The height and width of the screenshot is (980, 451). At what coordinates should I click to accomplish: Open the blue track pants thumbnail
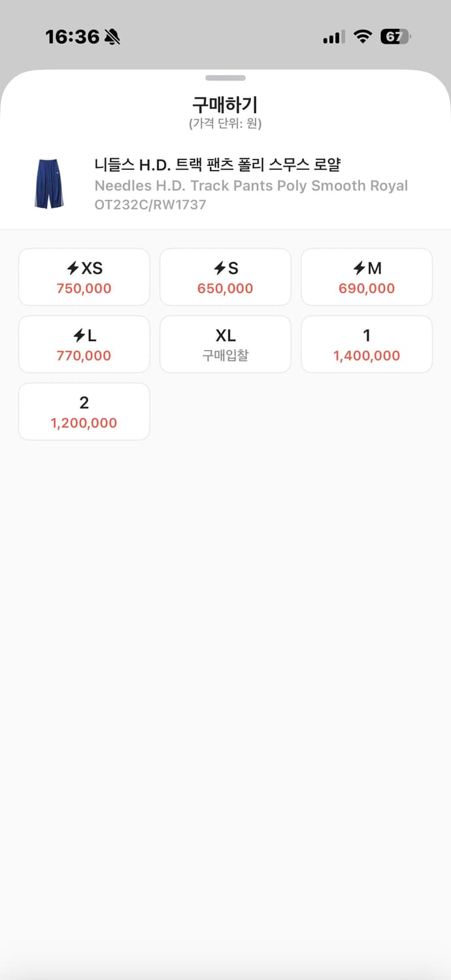click(49, 184)
